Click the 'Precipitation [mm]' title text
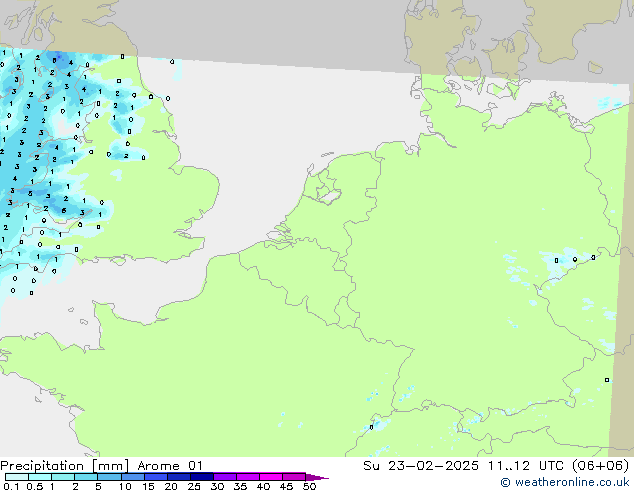This screenshot has width=634, height=490. pos(64,466)
